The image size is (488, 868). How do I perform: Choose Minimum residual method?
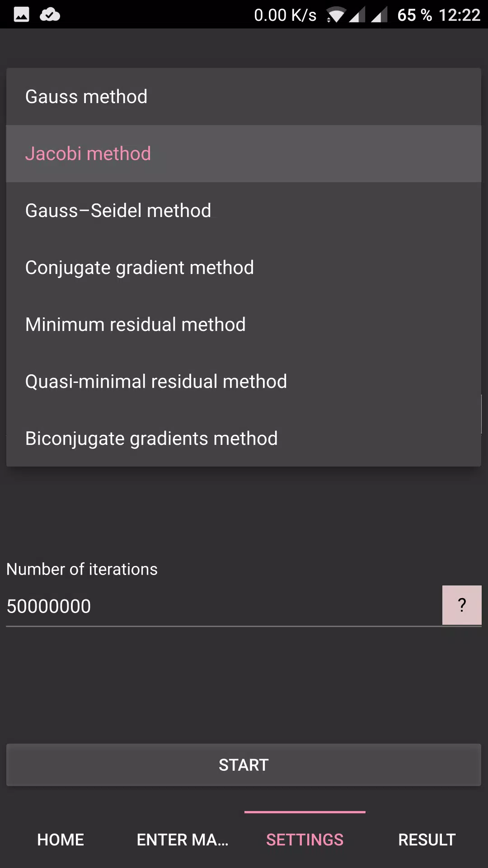tap(244, 325)
